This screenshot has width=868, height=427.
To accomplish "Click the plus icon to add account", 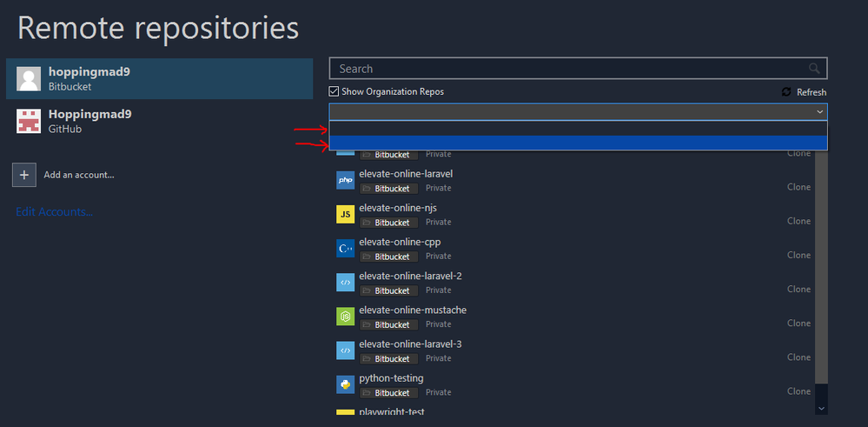I will 24,175.
